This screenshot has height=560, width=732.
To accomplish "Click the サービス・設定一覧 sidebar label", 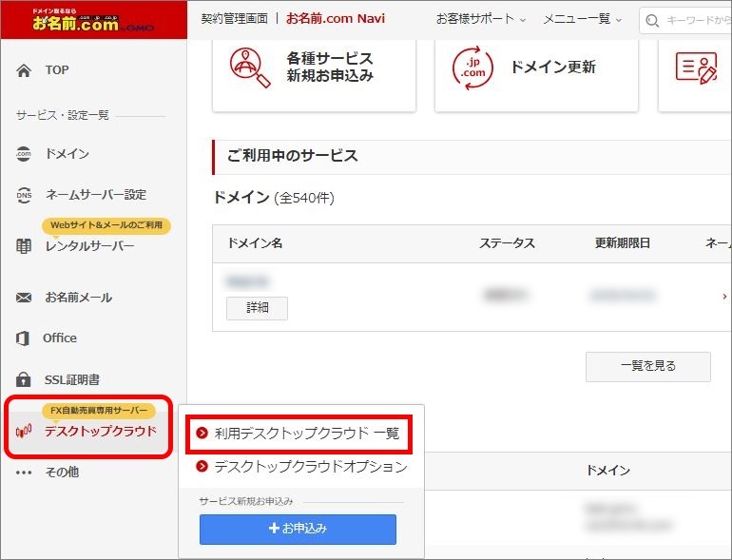I will click(63, 115).
